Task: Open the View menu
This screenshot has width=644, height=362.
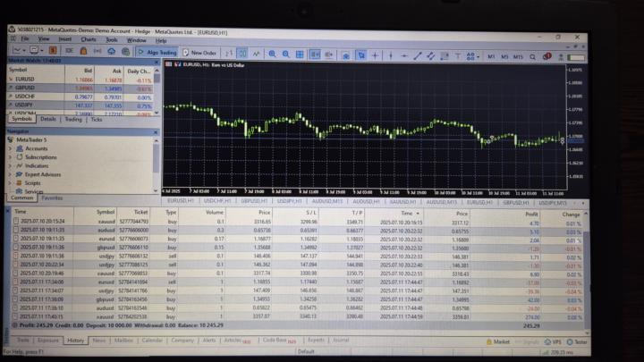Action: tap(44, 38)
